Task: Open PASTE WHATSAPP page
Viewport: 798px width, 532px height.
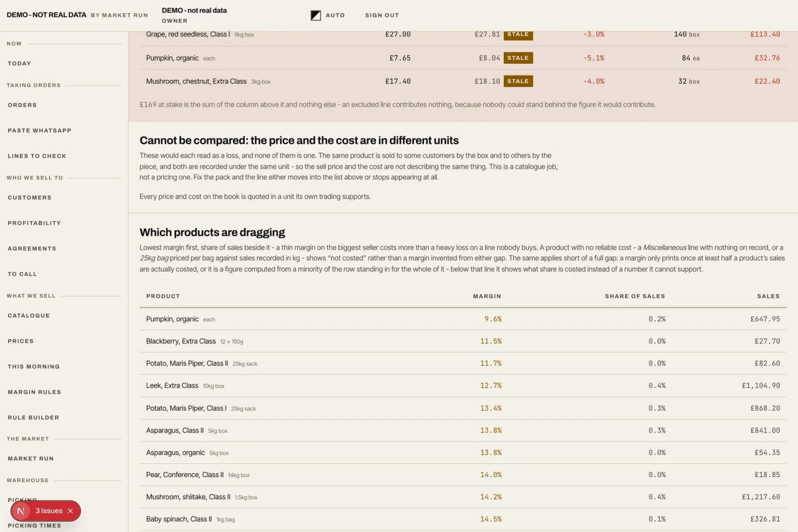Action: (x=39, y=131)
